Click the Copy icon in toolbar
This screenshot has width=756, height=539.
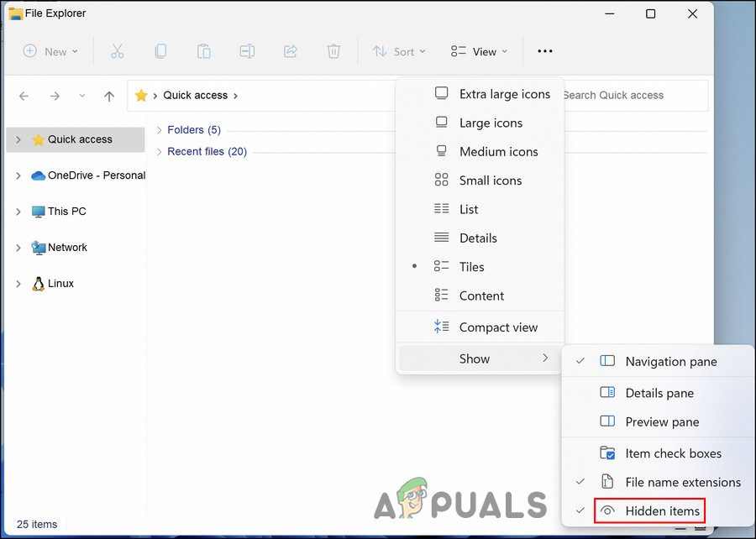(x=160, y=51)
